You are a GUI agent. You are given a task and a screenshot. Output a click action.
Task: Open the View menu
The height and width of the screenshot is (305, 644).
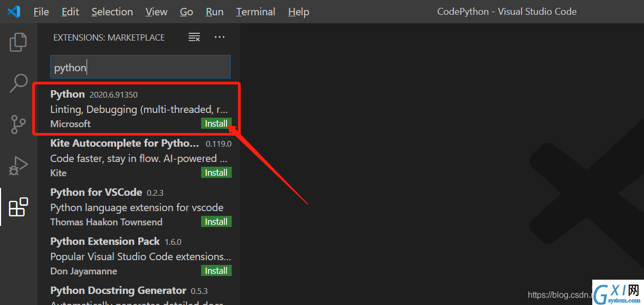[x=156, y=12]
